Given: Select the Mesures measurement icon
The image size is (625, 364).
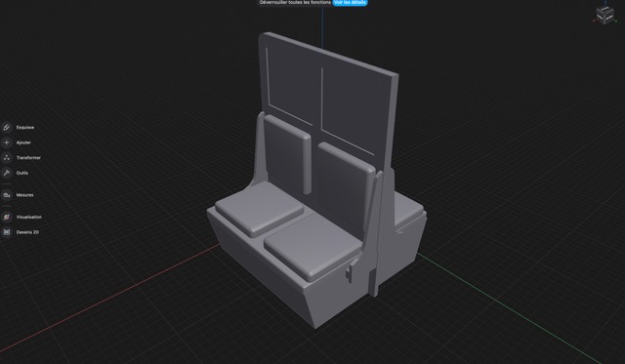Looking at the screenshot, I should pyautogui.click(x=7, y=195).
